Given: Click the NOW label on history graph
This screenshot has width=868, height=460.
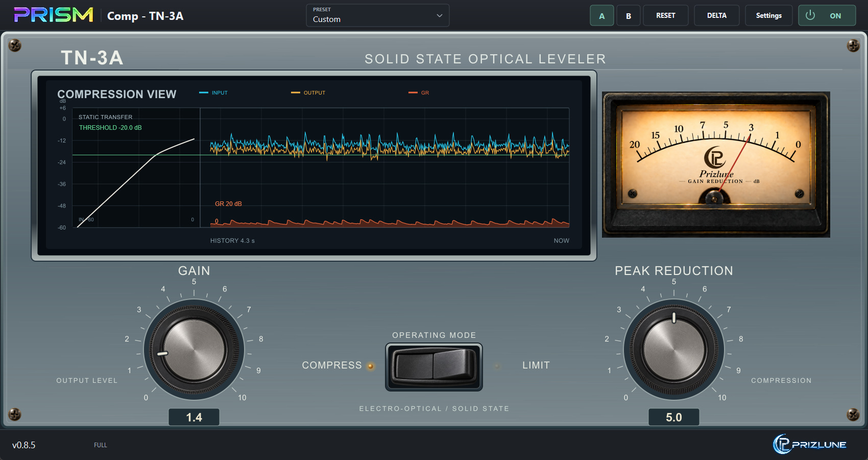Looking at the screenshot, I should tap(562, 241).
